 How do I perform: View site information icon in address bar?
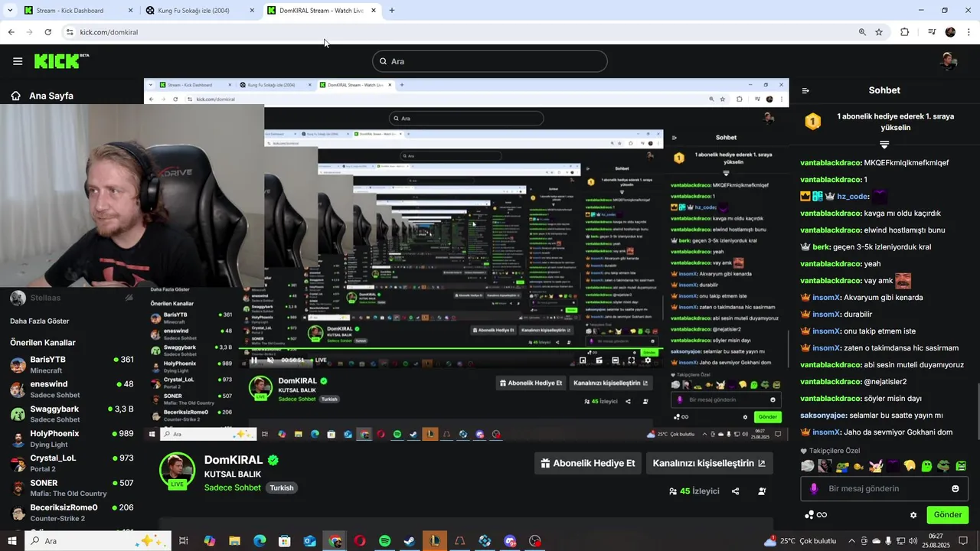click(x=70, y=32)
